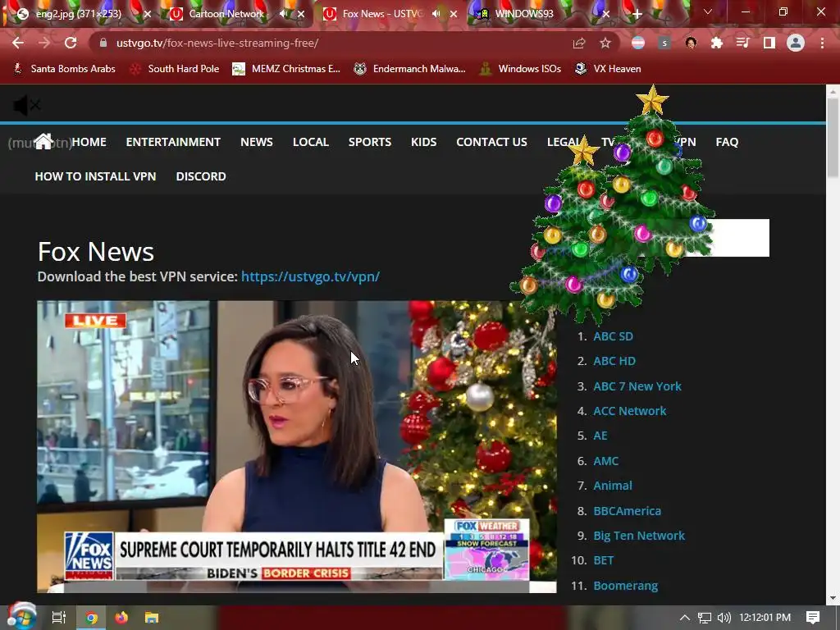Open the Animal channel link

(x=612, y=486)
